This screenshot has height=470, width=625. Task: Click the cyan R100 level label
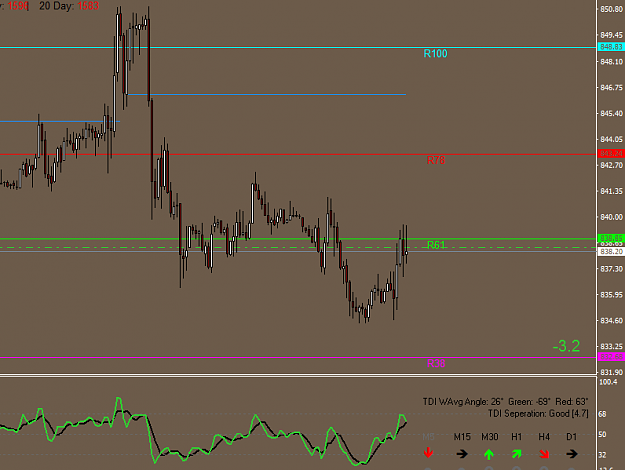click(x=435, y=53)
